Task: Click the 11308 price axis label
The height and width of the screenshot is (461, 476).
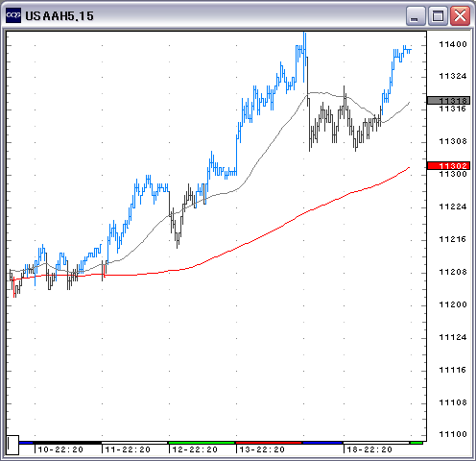Action: coord(453,141)
